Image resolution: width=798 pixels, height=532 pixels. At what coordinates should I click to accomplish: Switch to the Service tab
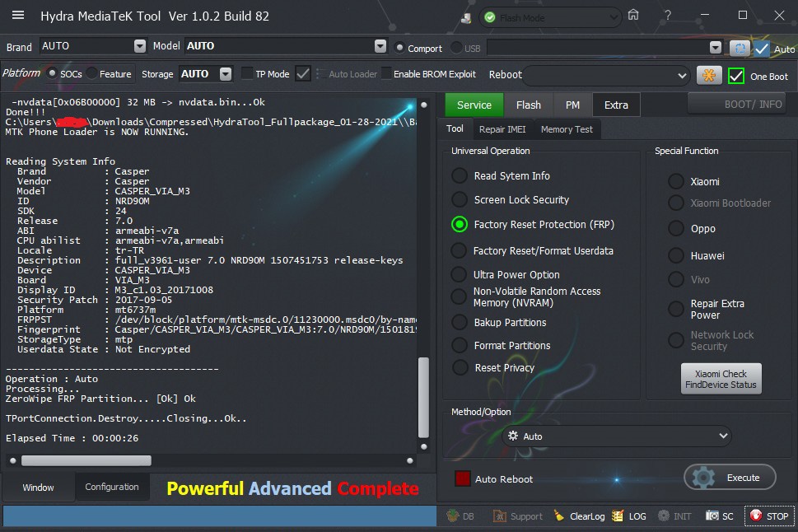(474, 105)
